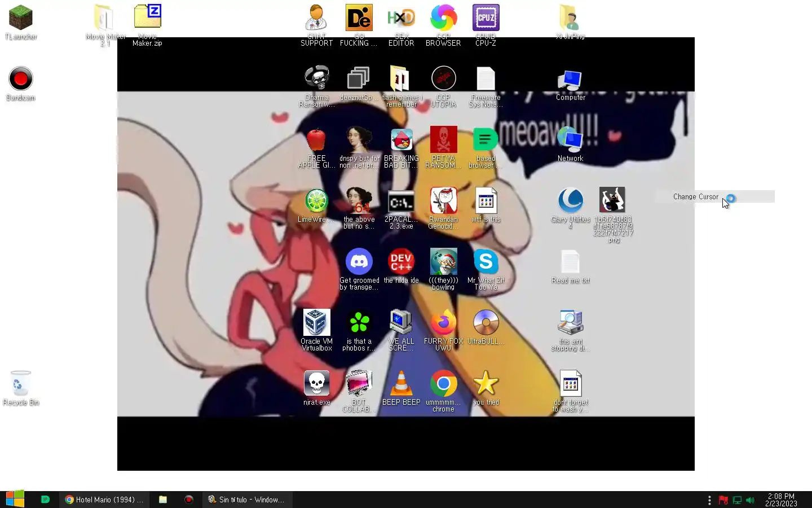
Task: Open the 1b5f740d68 png image thumbnail
Action: tap(612, 200)
